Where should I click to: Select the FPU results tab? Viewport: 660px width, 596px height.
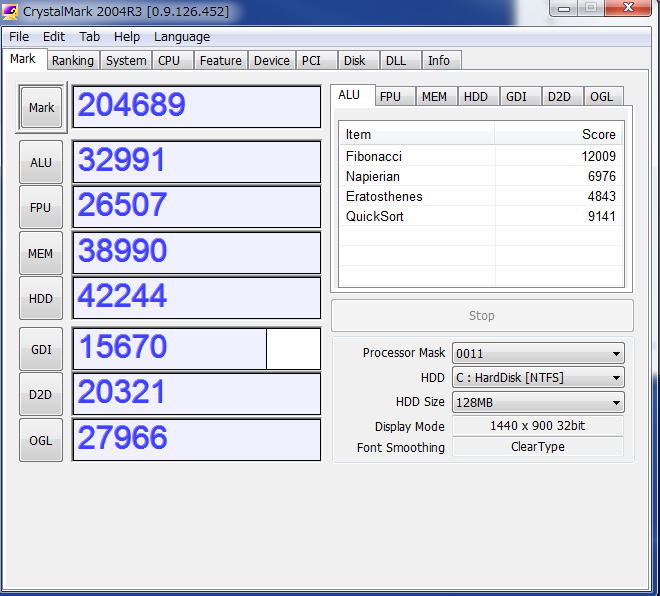pyautogui.click(x=390, y=97)
